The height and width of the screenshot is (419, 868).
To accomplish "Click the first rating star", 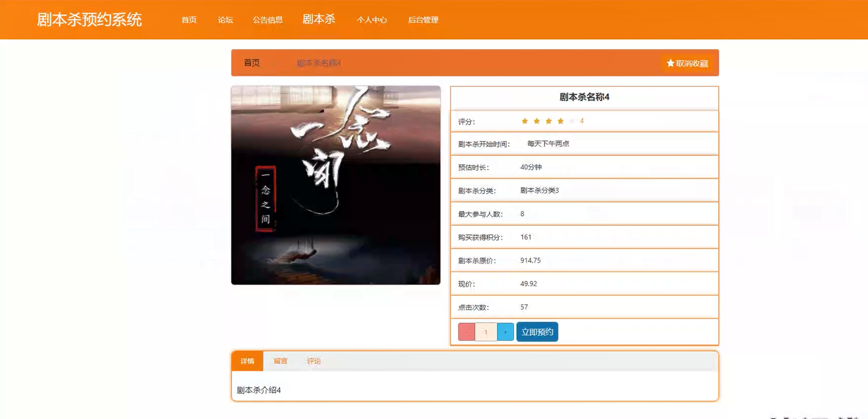I will tap(524, 121).
